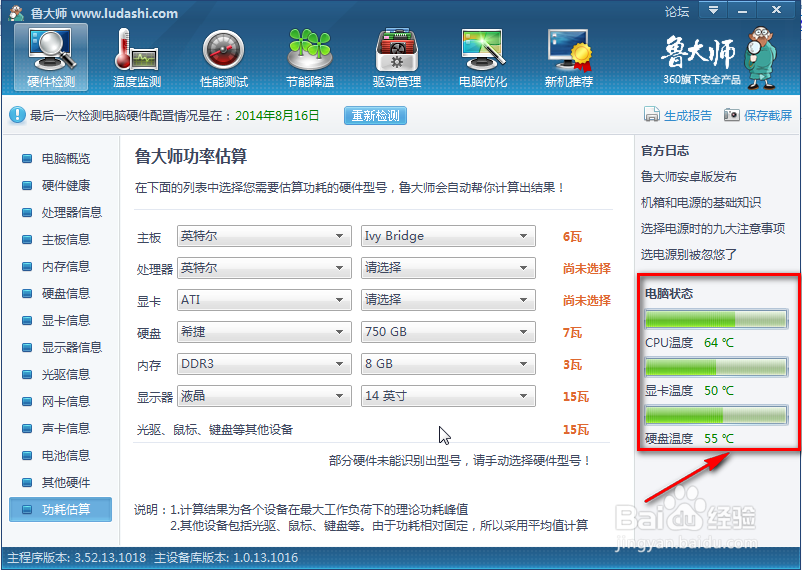Screen dimensions: 802x570
Task: Expand 主板 brand dropdown 英特尔
Action: tap(264, 236)
